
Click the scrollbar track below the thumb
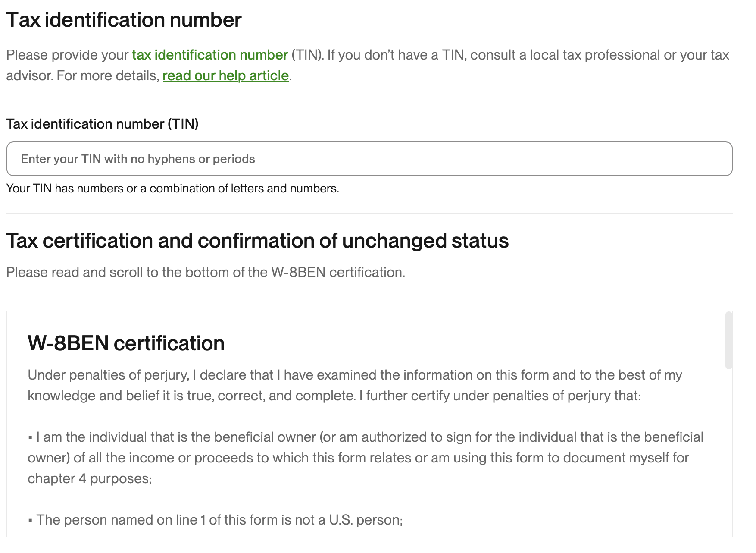728,453
